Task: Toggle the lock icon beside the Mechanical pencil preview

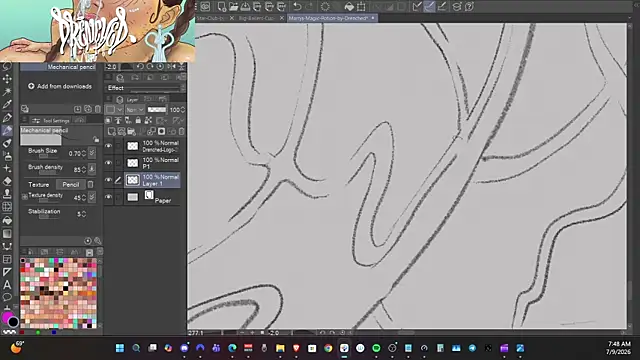Action: click(96, 140)
